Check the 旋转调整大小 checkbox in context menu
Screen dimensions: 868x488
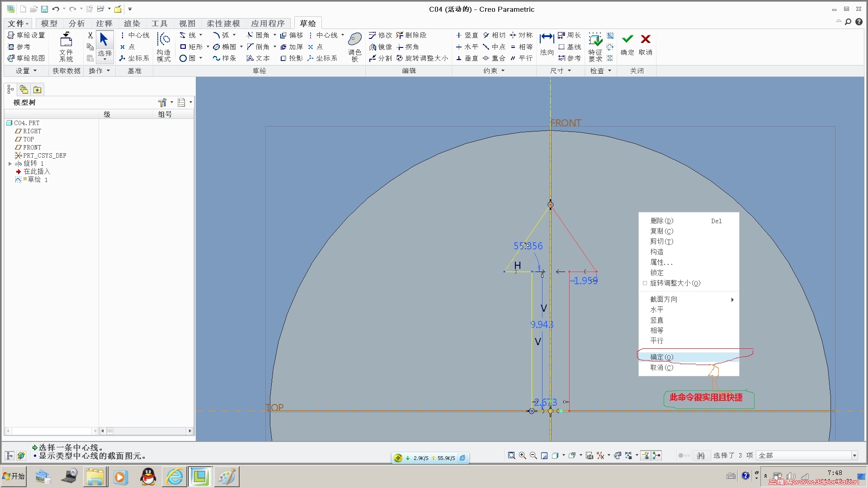[645, 283]
